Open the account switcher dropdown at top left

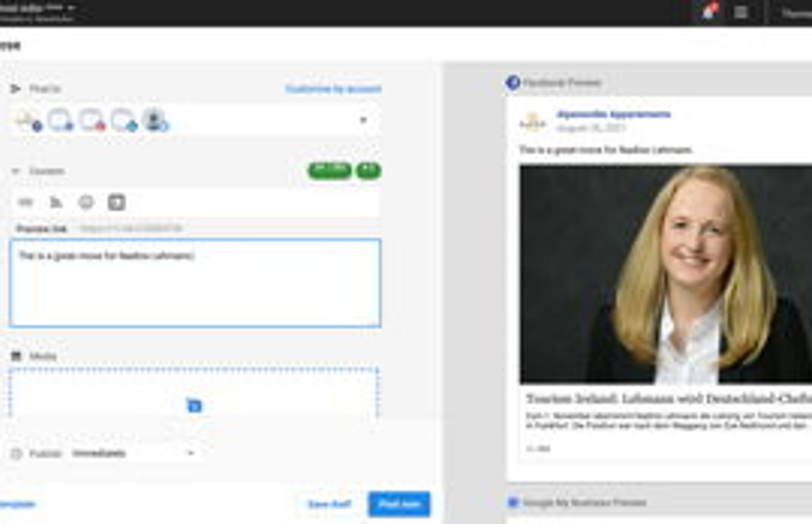click(x=71, y=8)
